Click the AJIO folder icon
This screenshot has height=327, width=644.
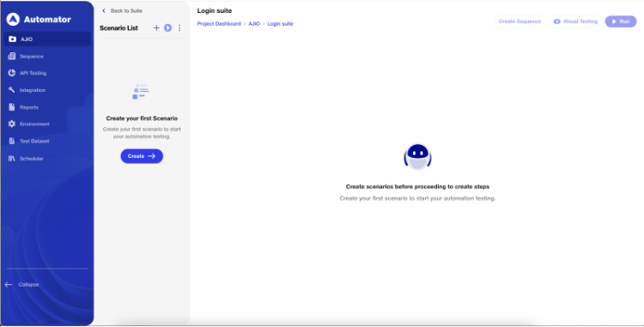12,39
